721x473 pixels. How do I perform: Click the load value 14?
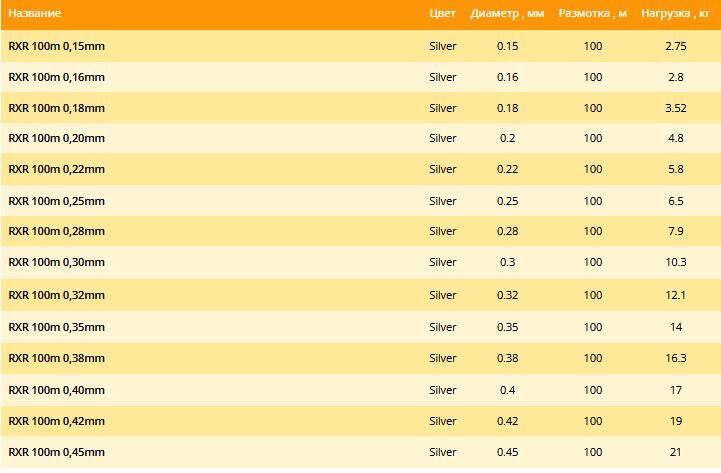coord(675,327)
